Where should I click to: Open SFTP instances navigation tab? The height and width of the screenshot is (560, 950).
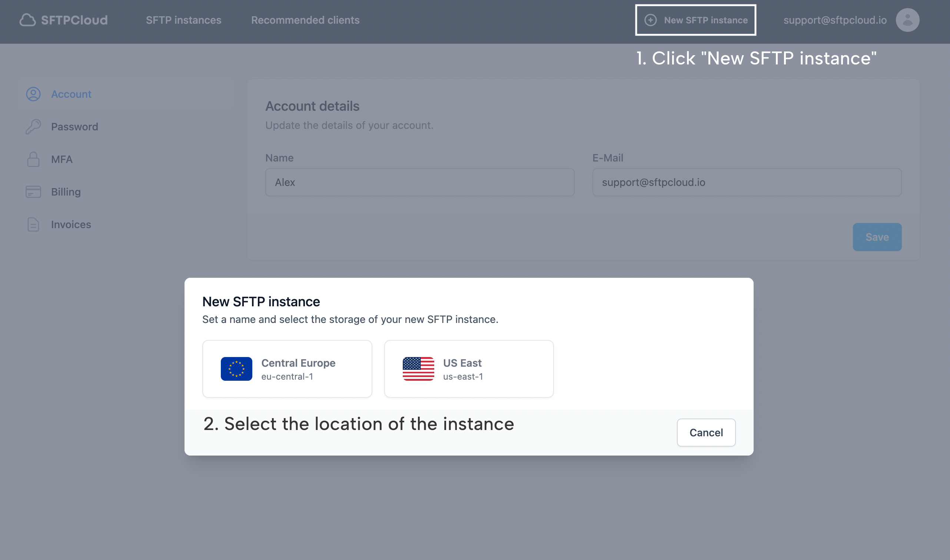(x=183, y=19)
